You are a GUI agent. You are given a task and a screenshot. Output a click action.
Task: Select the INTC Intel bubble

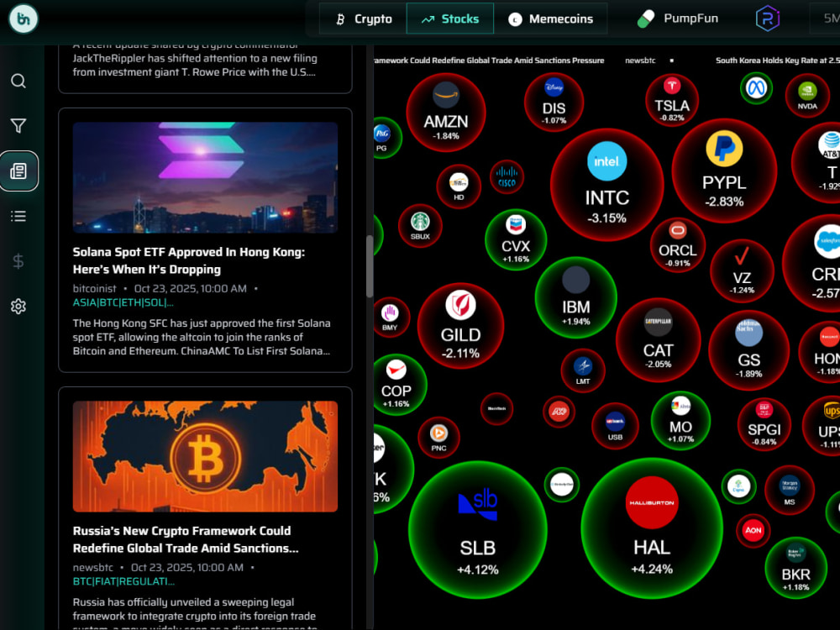(607, 184)
